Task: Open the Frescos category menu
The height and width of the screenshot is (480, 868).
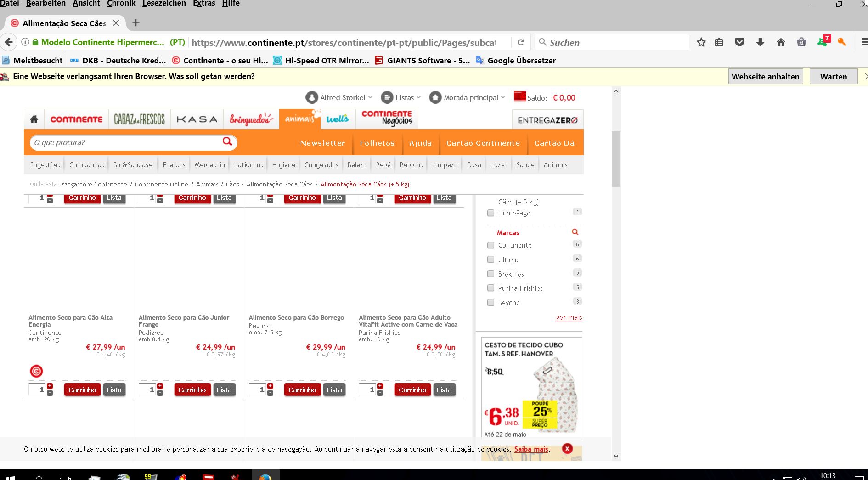Action: [174, 165]
